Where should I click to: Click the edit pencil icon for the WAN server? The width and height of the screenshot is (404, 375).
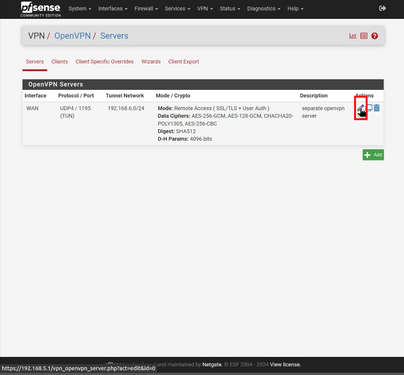(361, 108)
